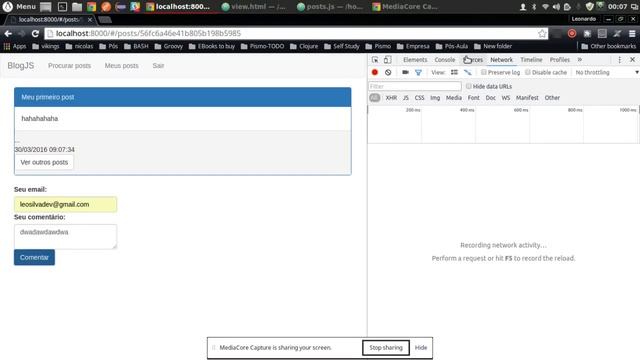Screen dimensions: 640x360
Task: Enable the Disable cache checkbox
Action: (528, 72)
